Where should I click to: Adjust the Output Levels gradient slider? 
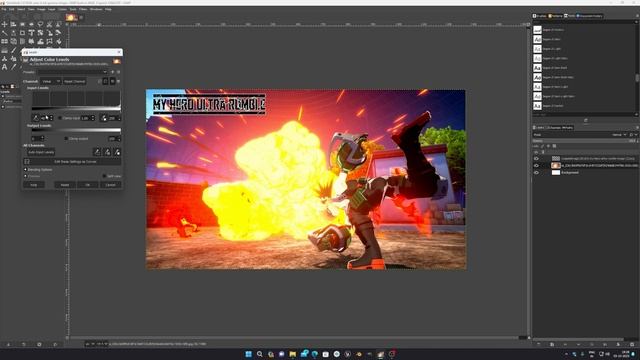76,130
